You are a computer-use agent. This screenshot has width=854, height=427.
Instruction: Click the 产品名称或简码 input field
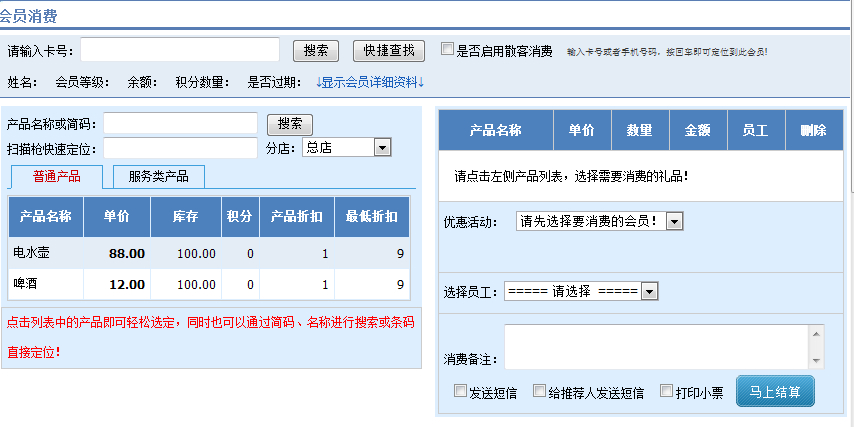(x=180, y=123)
